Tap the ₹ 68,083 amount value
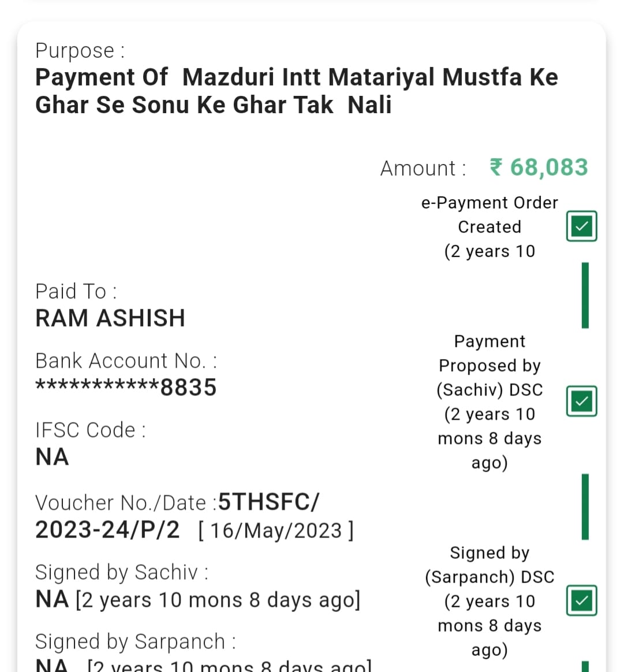Screen dimensions: 620x672 tap(539, 167)
